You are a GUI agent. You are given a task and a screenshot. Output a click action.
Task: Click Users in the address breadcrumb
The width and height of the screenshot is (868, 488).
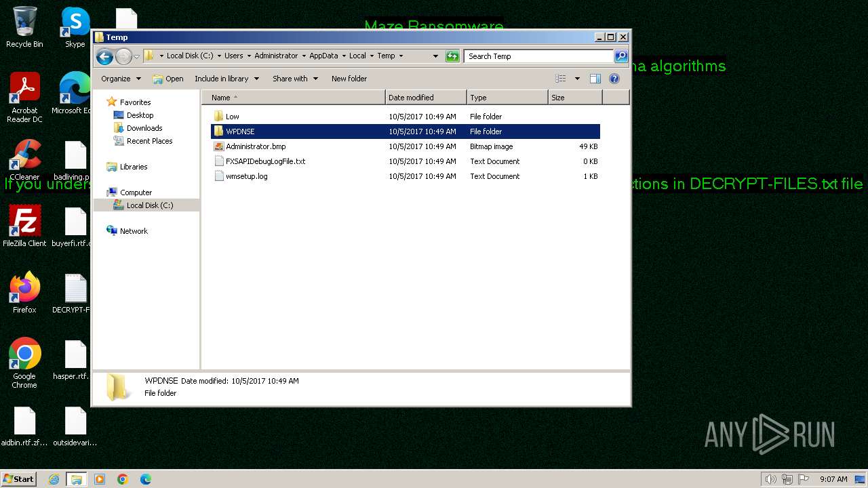tap(233, 56)
